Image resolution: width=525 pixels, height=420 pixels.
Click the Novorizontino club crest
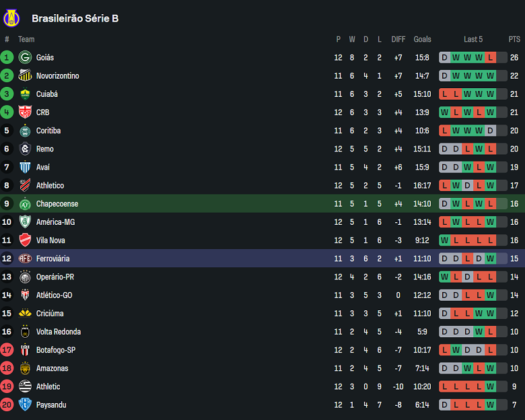pyautogui.click(x=26, y=76)
